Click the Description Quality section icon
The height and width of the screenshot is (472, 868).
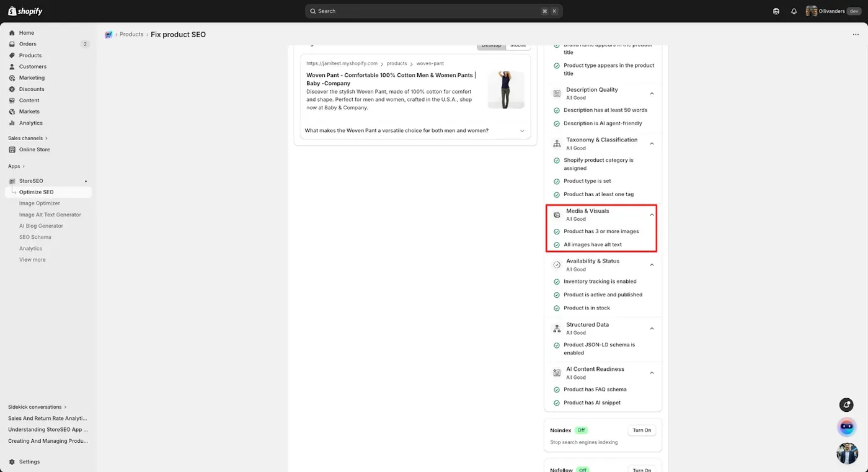point(557,93)
